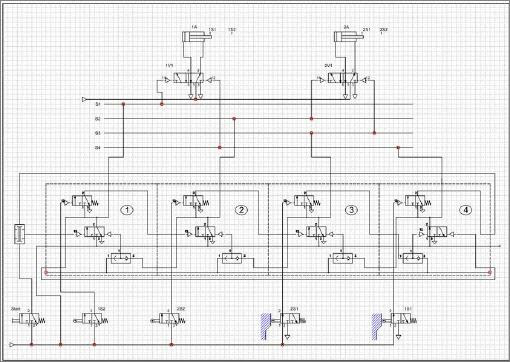This screenshot has height=362, width=510.
Task: Click the exhaust symbol below valve 2S1
Action: 288,337
